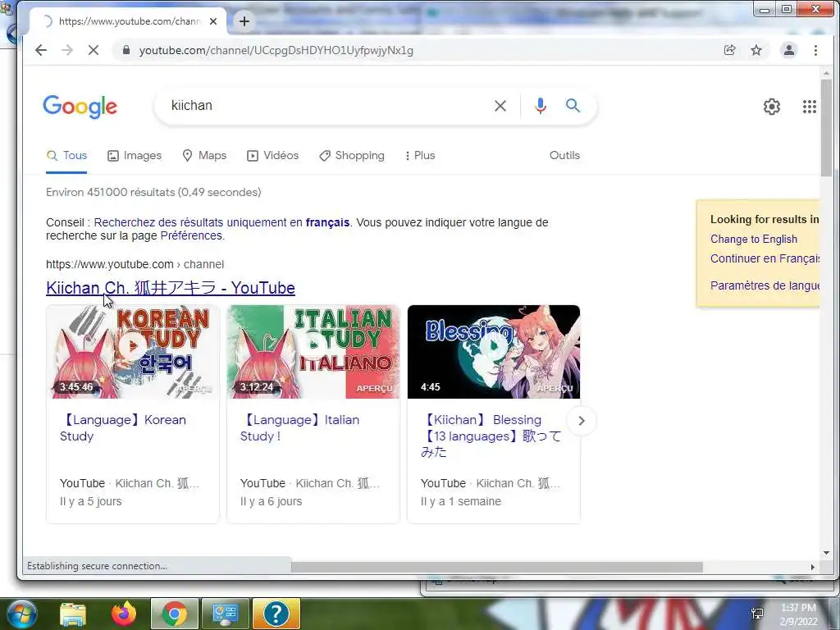Viewport: 840px width, 630px height.
Task: Open the Outils search tools
Action: click(564, 155)
